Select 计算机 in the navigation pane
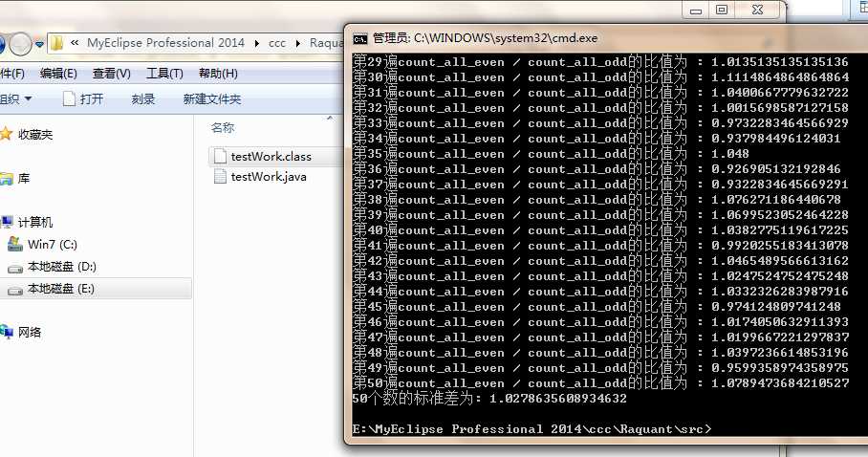Image resolution: width=868 pixels, height=457 pixels. click(35, 222)
